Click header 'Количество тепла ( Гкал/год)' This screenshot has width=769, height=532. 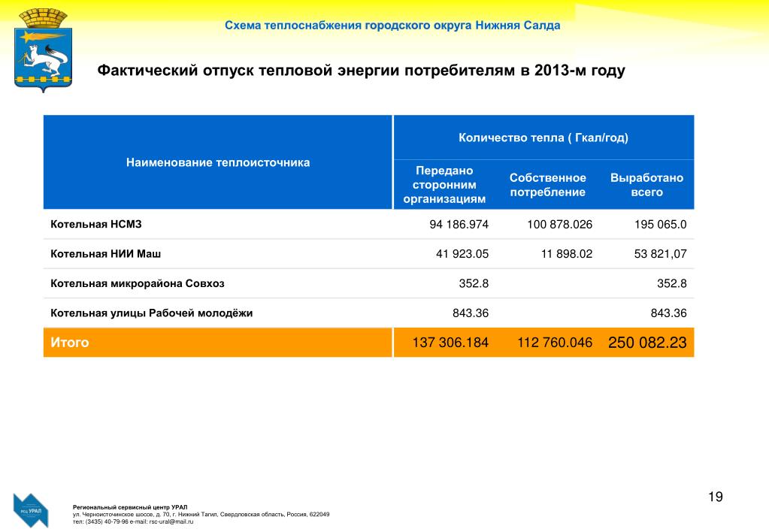543,138
